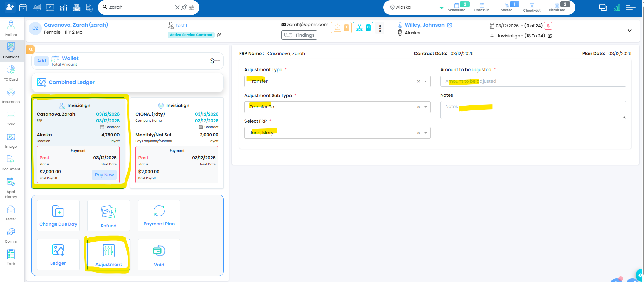Open the three-dot more options menu
Viewport: 644px width, 282px height.
(380, 28)
